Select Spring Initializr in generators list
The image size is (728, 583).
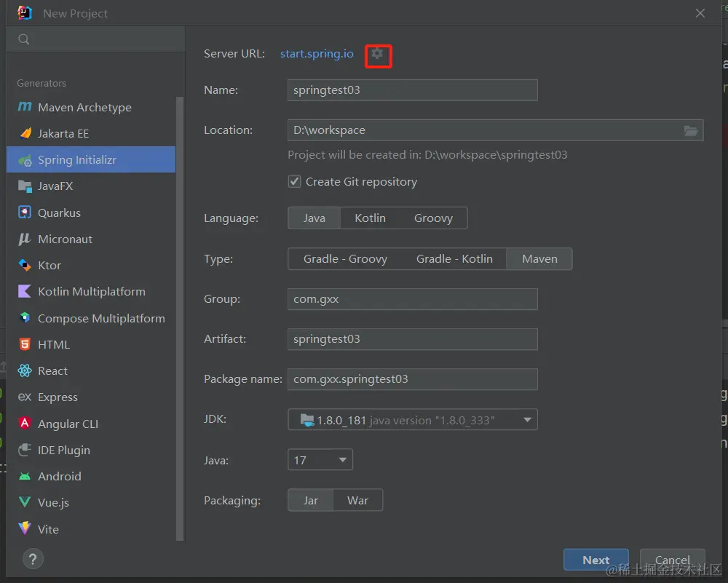point(77,159)
